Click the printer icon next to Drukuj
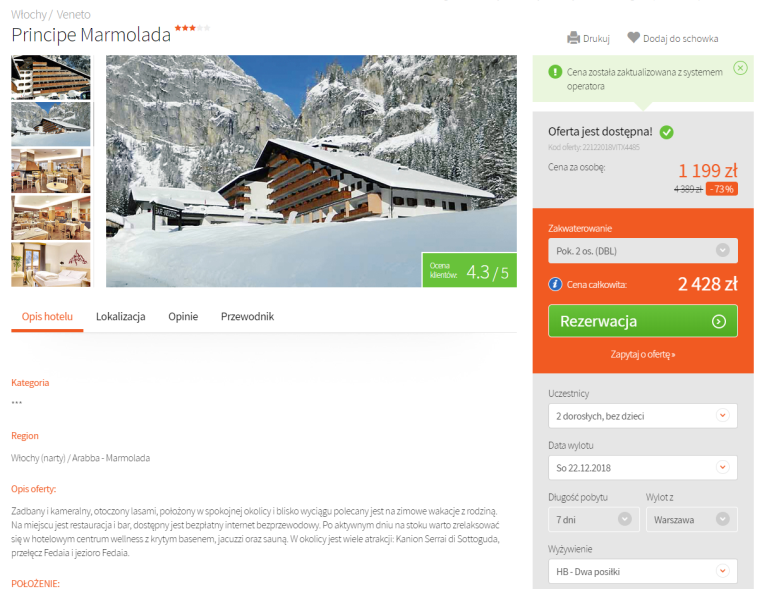Screen dimensions: 760x589 573,38
